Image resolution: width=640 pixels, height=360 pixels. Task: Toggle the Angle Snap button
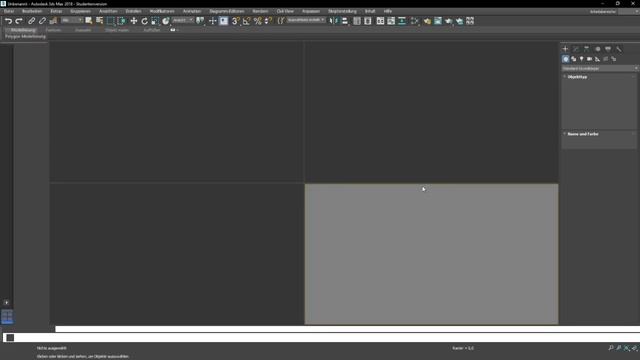(247, 21)
